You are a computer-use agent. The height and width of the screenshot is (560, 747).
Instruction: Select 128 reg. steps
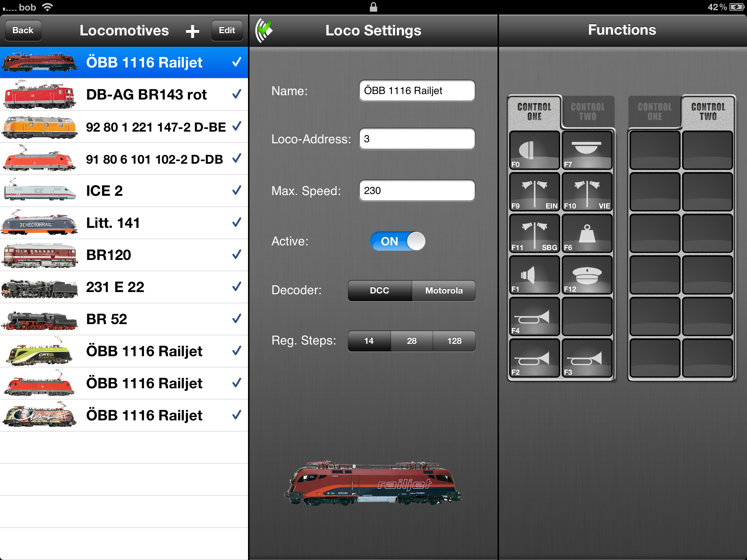coord(454,341)
